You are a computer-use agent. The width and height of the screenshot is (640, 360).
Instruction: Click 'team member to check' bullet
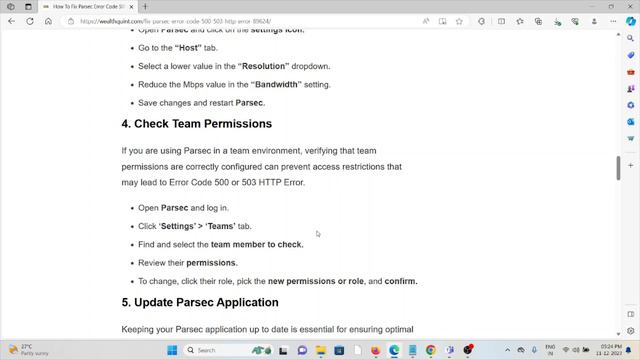pos(221,244)
